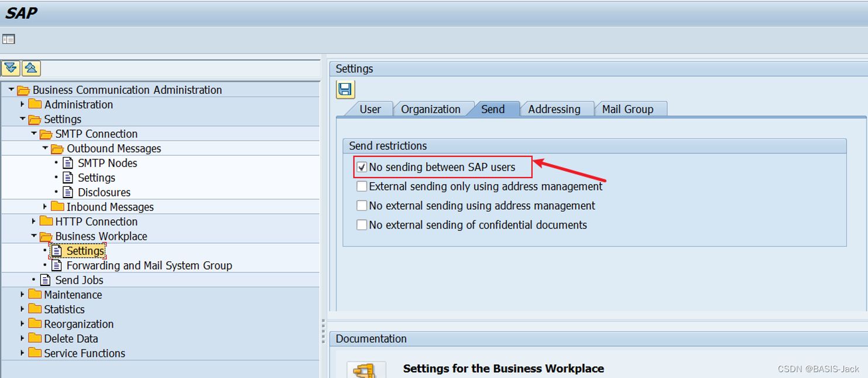Collapse the Business Workplace node arrow

[34, 236]
